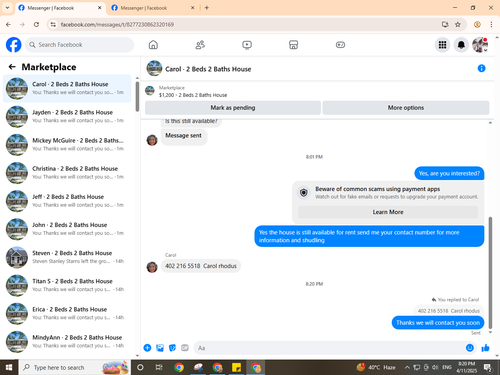500x375 pixels.
Task: Click Mark as pending button
Action: [x=233, y=108]
